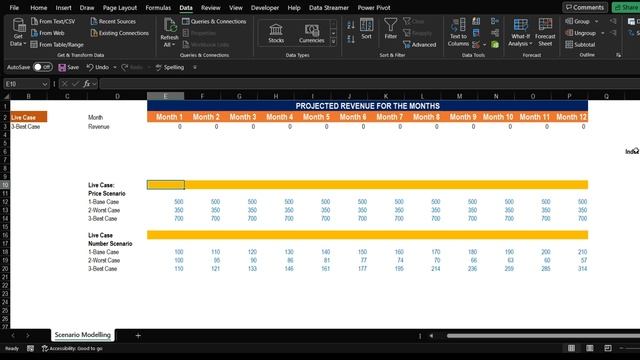The height and width of the screenshot is (360, 640).
Task: Open Accessibility: Good to go status
Action: 72,349
